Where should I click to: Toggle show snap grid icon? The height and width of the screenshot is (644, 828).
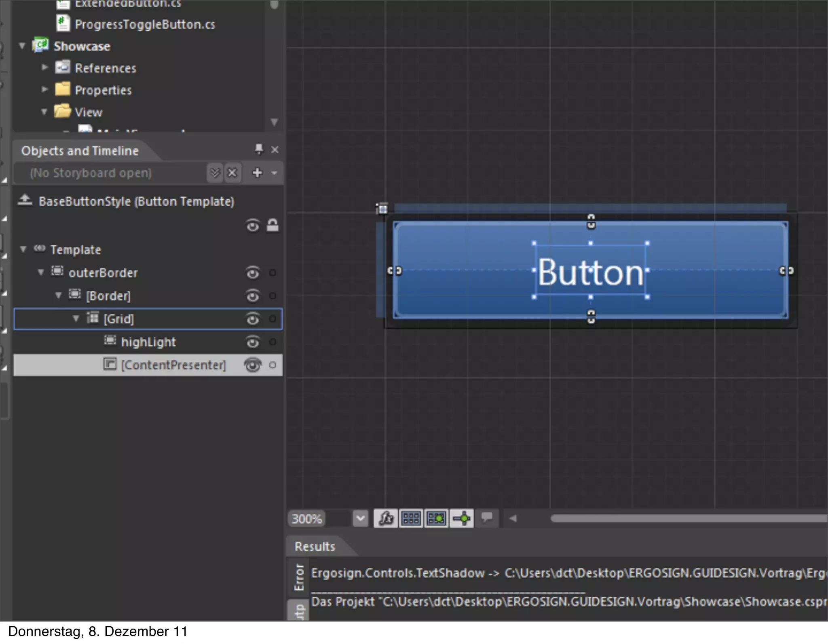pyautogui.click(x=411, y=518)
